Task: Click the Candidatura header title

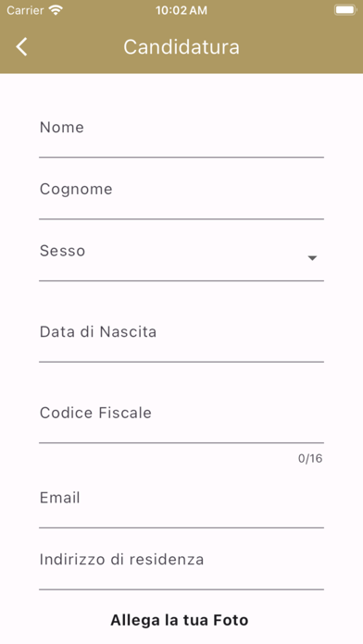Action: (x=181, y=46)
